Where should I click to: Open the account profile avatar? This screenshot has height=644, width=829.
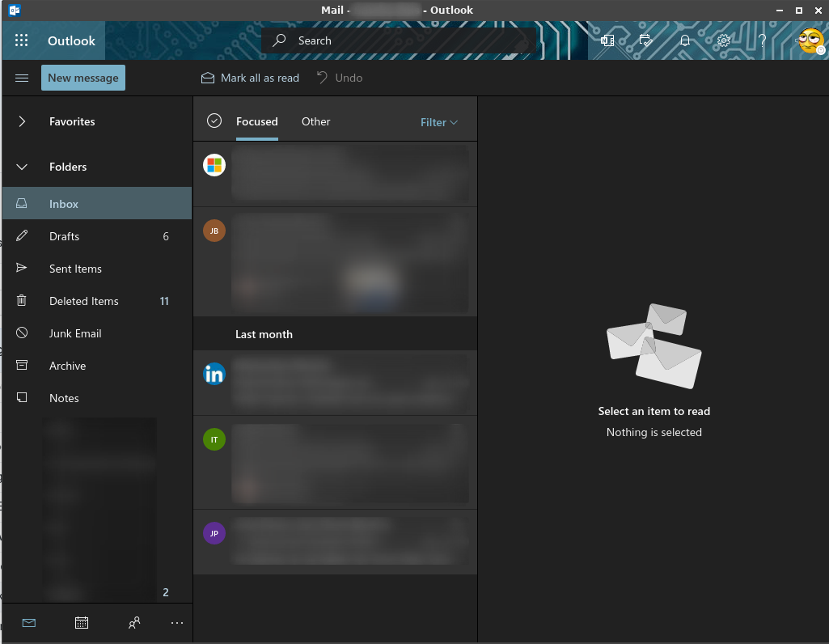click(x=810, y=40)
